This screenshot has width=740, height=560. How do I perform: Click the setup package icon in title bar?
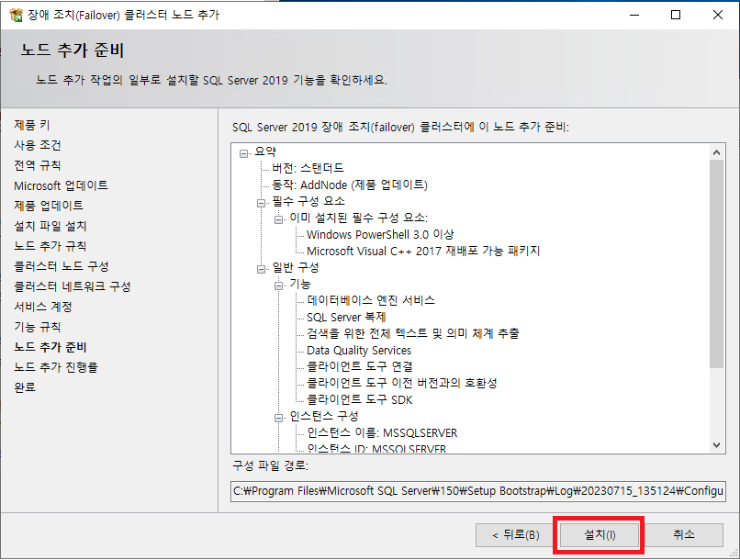(16, 15)
